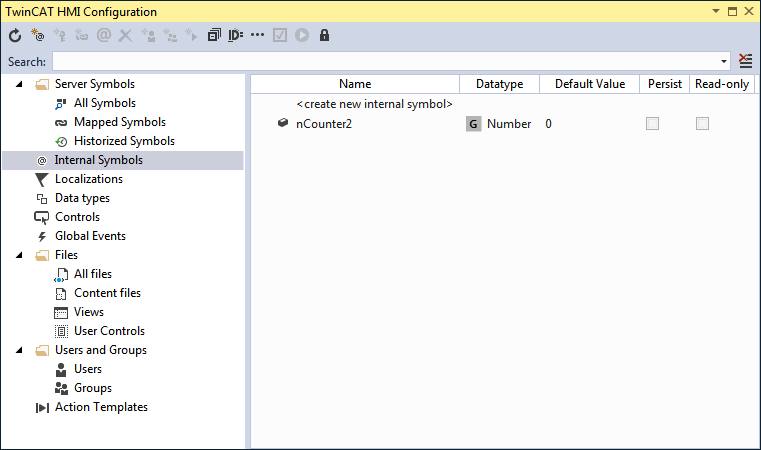
Task: Click the three-dots more options icon
Action: (x=258, y=35)
